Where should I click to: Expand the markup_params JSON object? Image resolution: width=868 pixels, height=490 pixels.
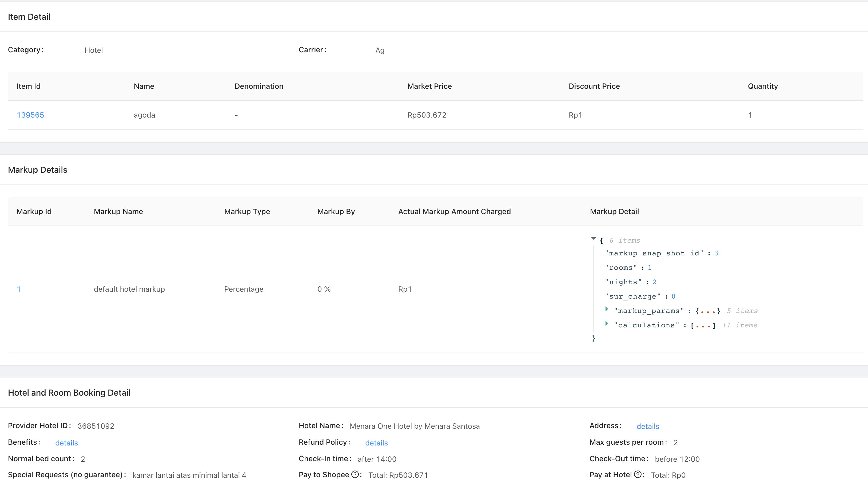coord(607,309)
